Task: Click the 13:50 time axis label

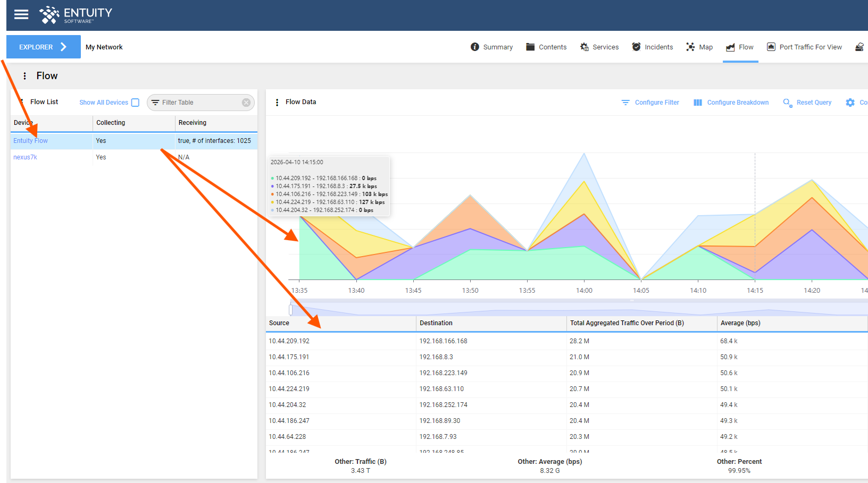Action: point(470,291)
